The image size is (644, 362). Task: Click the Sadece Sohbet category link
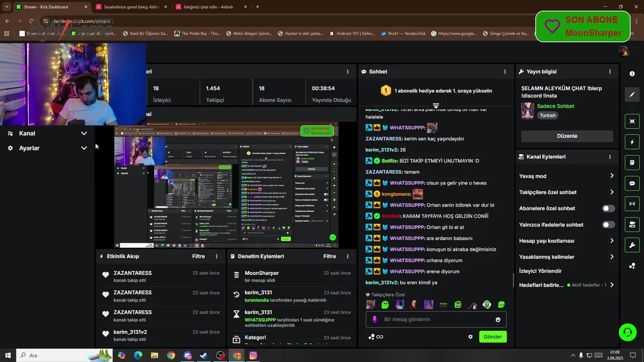[555, 106]
